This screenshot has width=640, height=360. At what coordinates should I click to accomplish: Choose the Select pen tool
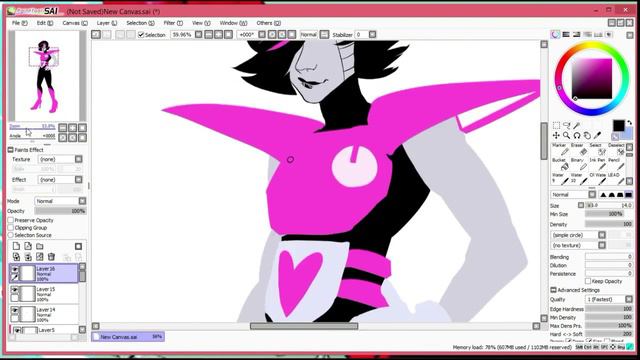pos(596,150)
